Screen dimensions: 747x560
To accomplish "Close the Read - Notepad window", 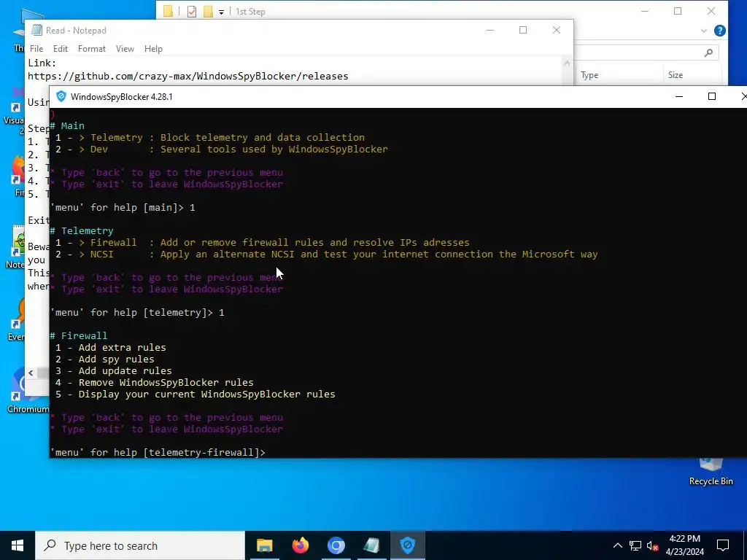I will (x=557, y=30).
